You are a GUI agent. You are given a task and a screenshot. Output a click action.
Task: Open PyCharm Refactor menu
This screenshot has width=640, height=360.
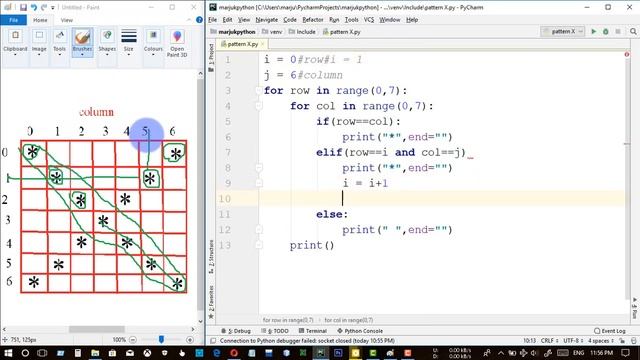coord(313,20)
